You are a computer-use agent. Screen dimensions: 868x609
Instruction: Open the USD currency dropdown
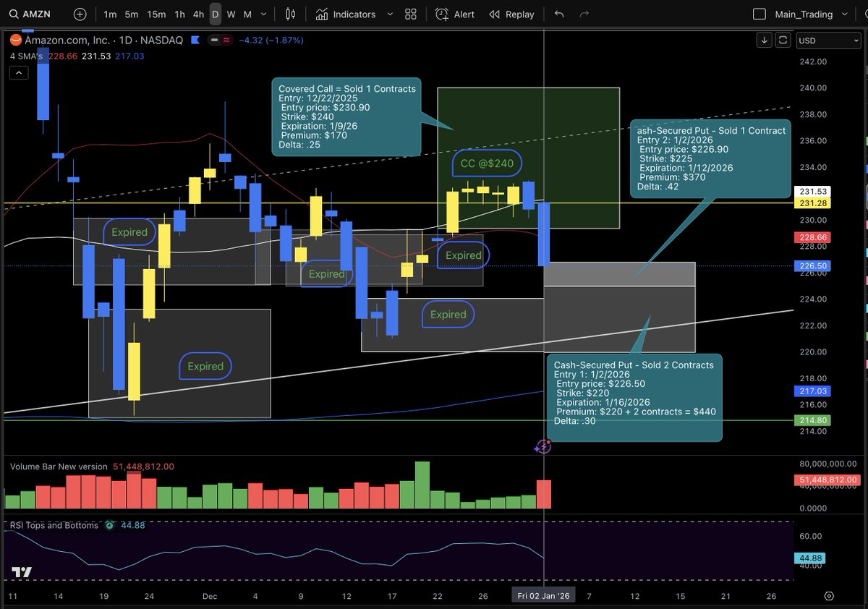[x=828, y=41]
